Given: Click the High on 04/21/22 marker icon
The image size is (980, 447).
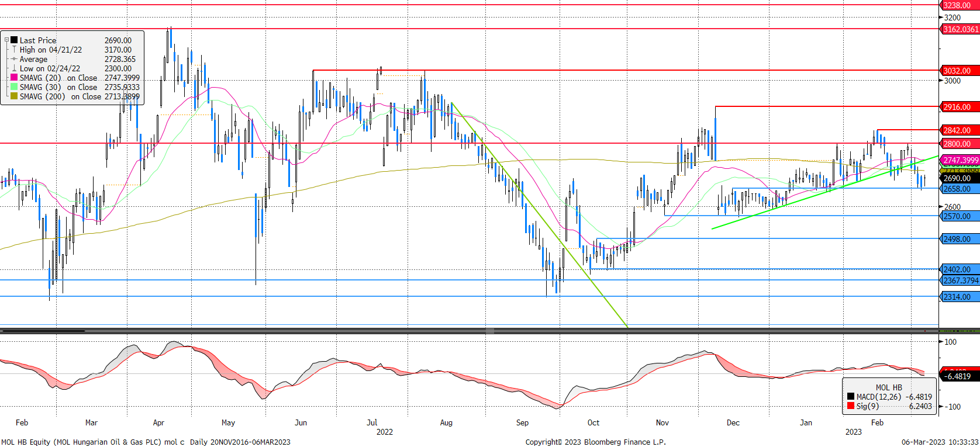Looking at the screenshot, I should (14, 50).
